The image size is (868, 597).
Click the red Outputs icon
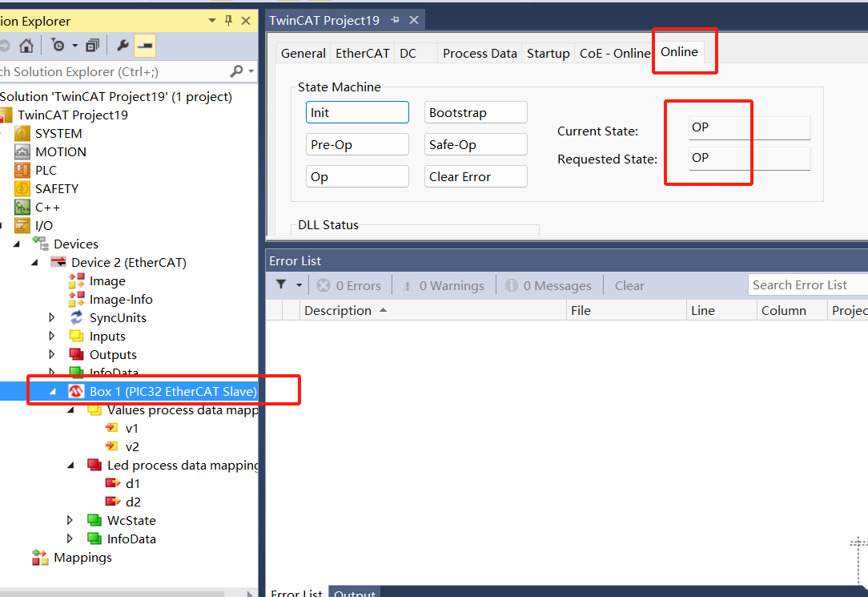(x=76, y=354)
